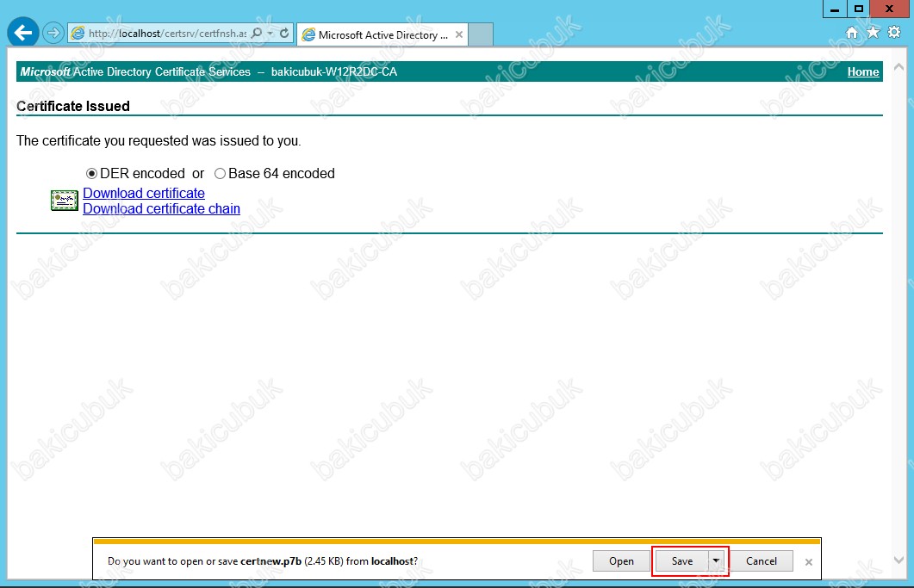
Task: Click 'certnew.p7b' file name in download bar
Action: click(x=271, y=561)
